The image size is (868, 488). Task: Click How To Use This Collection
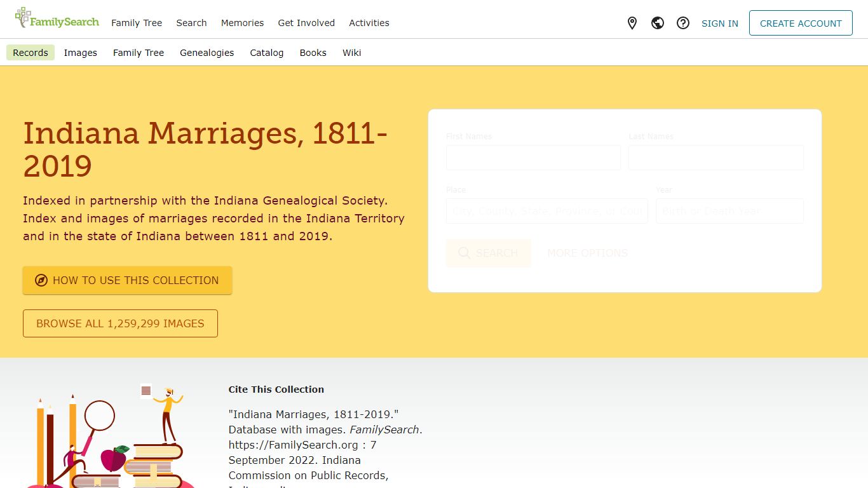pyautogui.click(x=127, y=280)
